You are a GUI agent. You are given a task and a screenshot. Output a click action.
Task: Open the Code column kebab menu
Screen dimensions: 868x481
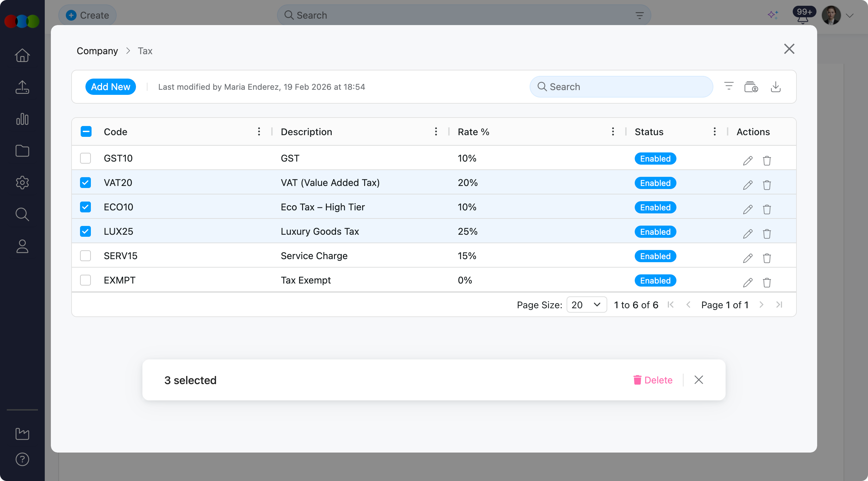pos(258,131)
